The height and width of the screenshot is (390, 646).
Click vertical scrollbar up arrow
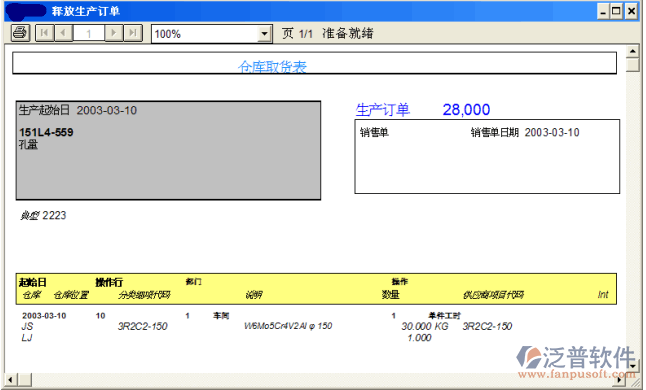(632, 51)
